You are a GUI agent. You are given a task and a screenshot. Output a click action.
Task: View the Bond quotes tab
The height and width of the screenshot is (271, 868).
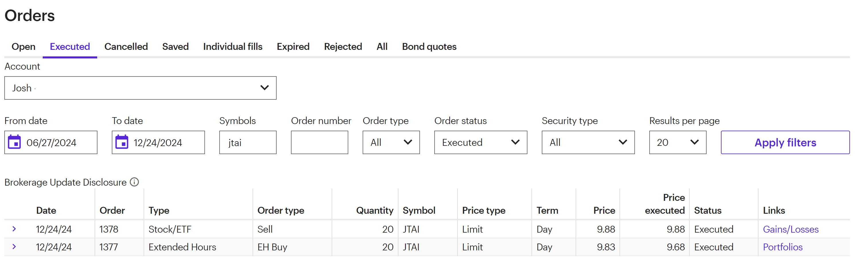coord(429,46)
